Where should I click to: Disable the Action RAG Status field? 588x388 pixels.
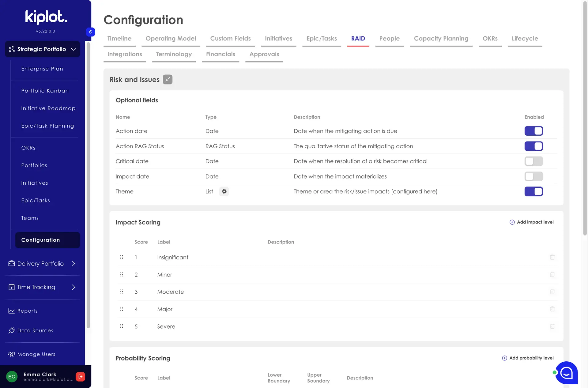533,146
